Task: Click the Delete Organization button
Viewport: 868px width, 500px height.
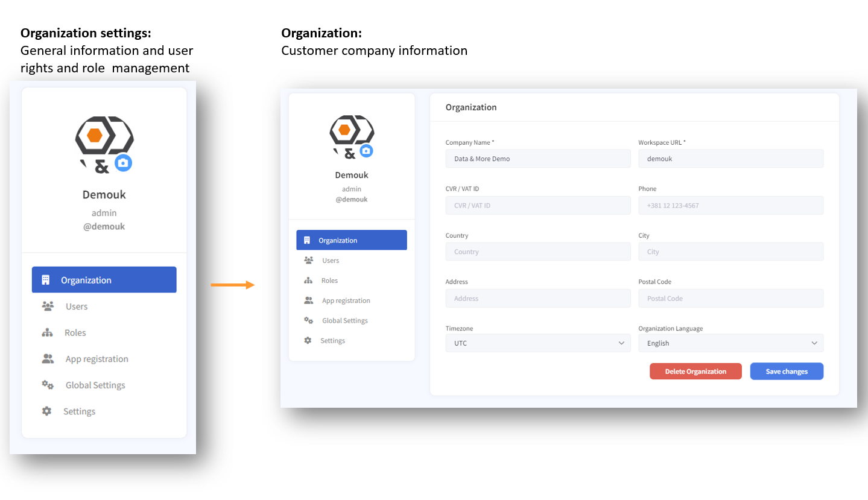Action: tap(695, 372)
